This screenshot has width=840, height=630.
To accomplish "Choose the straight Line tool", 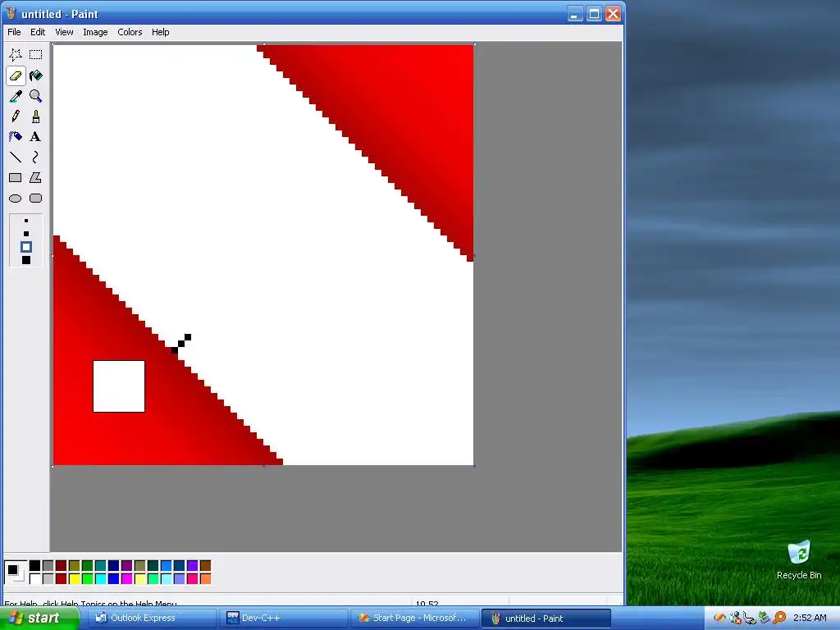I will click(x=16, y=157).
